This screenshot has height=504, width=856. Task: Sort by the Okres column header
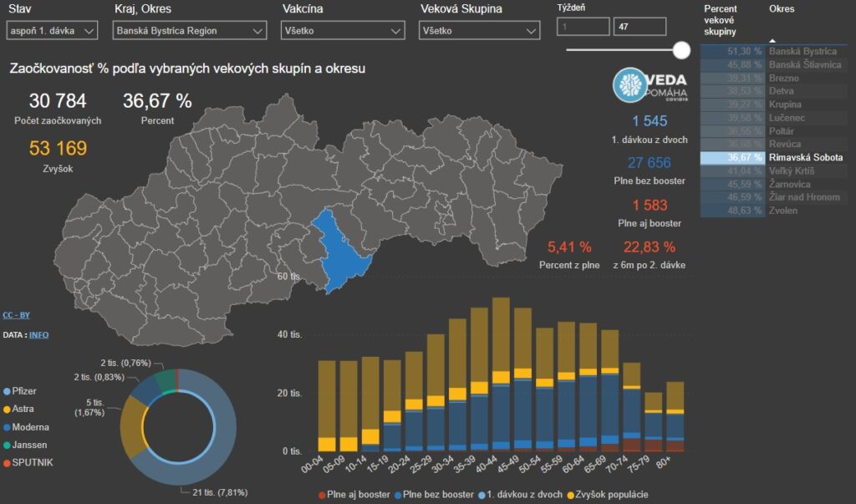tap(781, 9)
